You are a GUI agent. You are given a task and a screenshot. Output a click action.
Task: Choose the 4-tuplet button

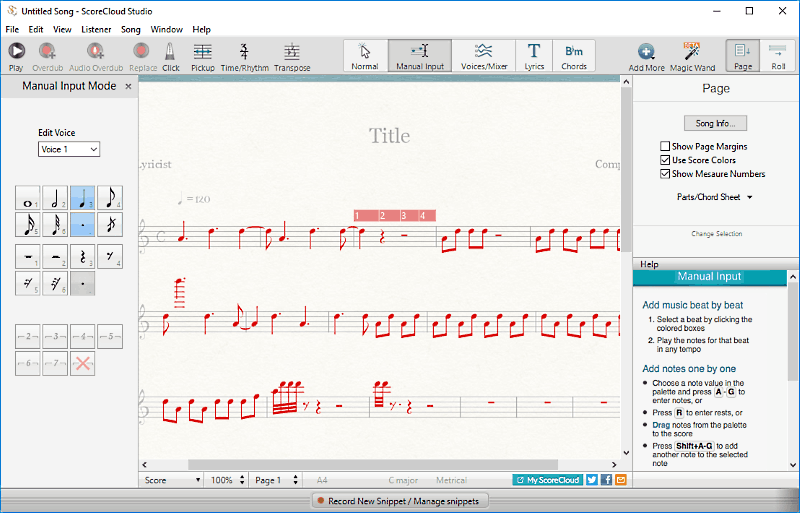(83, 336)
